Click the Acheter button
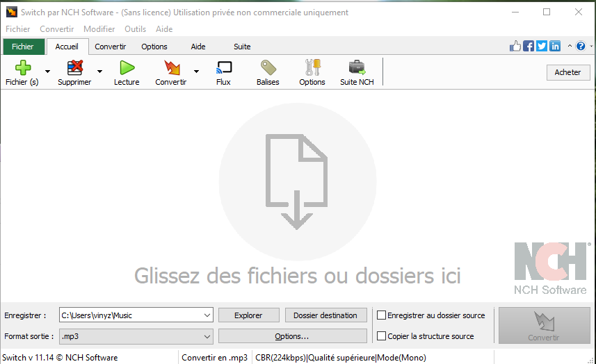596x364 pixels. pos(567,72)
